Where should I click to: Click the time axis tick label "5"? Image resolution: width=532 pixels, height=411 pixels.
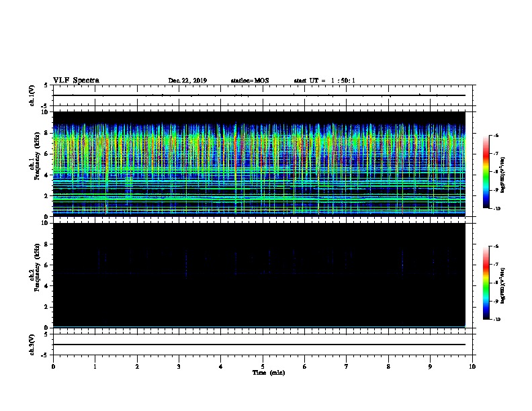[263, 367]
